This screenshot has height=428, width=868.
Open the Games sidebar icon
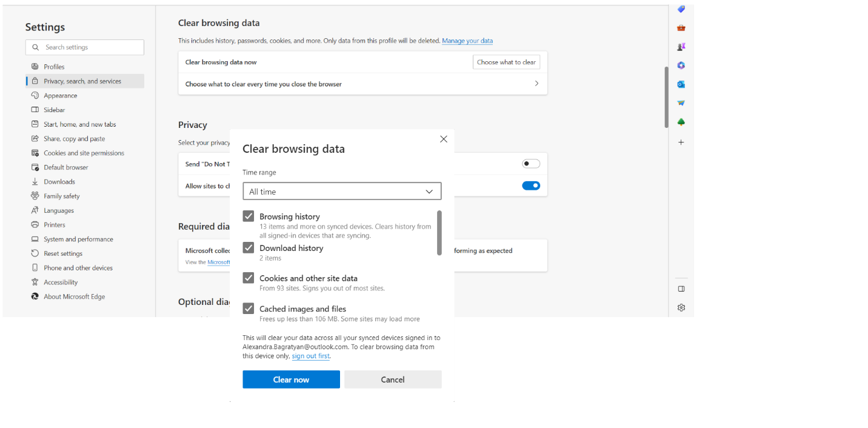pos(681,46)
